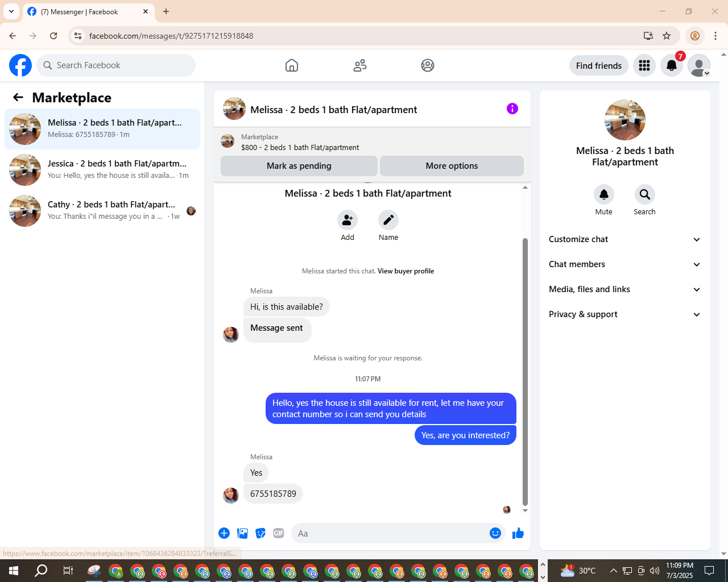Click the 'Hi, is this available?' message
This screenshot has width=728, height=582.
click(287, 307)
